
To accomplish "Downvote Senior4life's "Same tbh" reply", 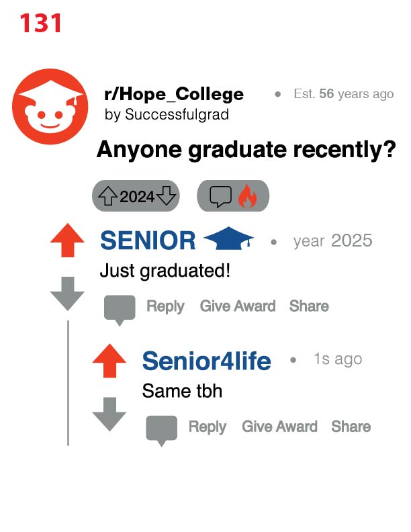I will [x=109, y=413].
